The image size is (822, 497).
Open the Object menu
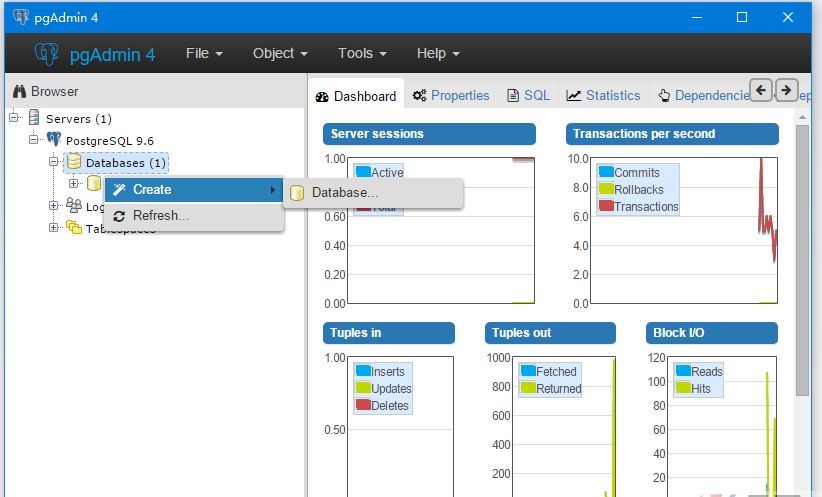coord(280,53)
